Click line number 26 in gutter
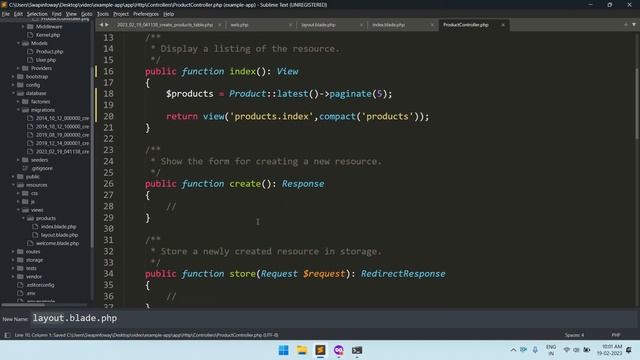Viewport: 640px width, 360px height. [x=109, y=184]
